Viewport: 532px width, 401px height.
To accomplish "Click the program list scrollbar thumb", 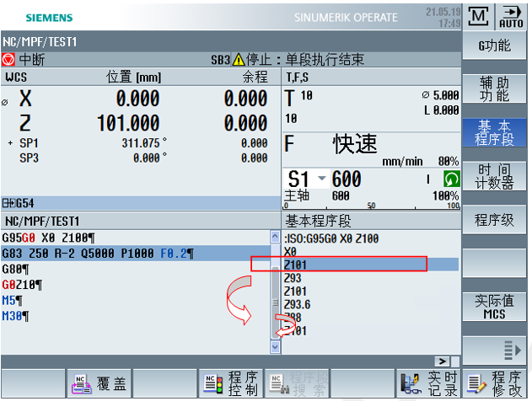I will (x=275, y=302).
